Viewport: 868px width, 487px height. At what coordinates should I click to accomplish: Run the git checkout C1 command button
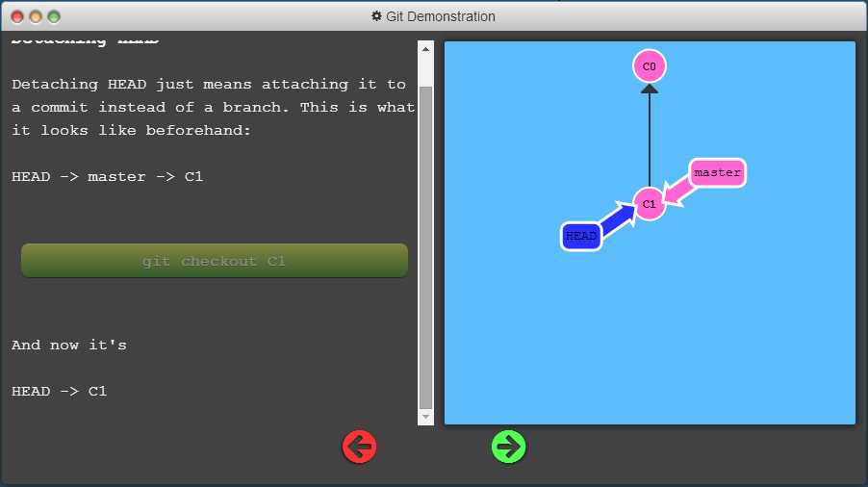coord(215,260)
